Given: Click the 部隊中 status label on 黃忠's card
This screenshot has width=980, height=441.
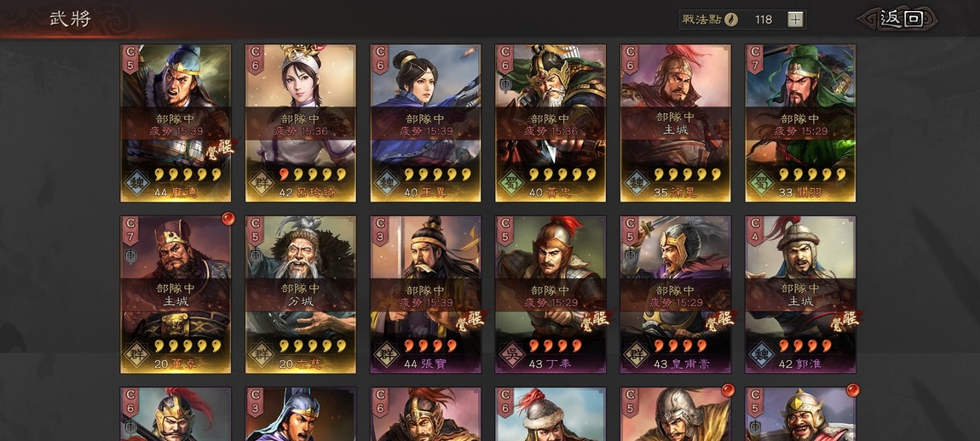Looking at the screenshot, I should (x=551, y=117).
